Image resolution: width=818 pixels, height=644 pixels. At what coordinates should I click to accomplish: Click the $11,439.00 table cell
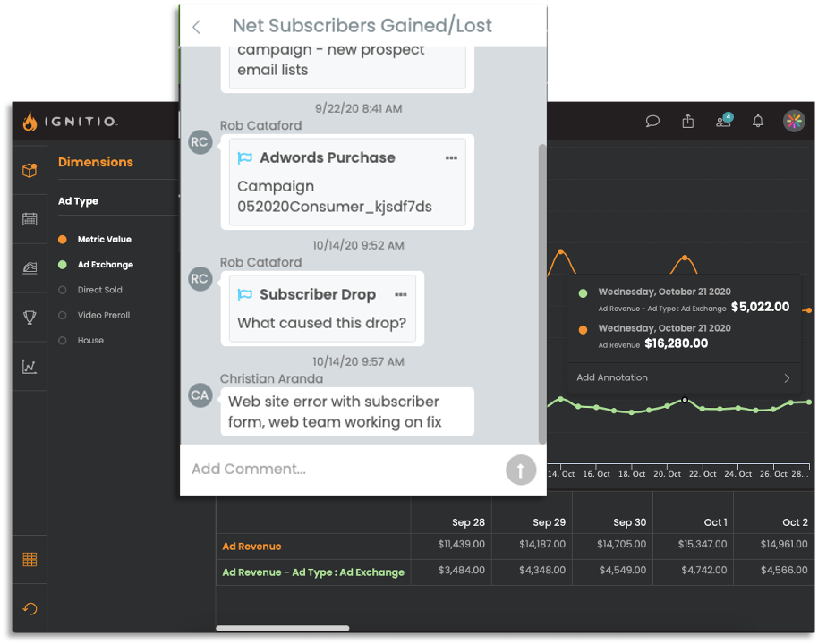point(461,544)
